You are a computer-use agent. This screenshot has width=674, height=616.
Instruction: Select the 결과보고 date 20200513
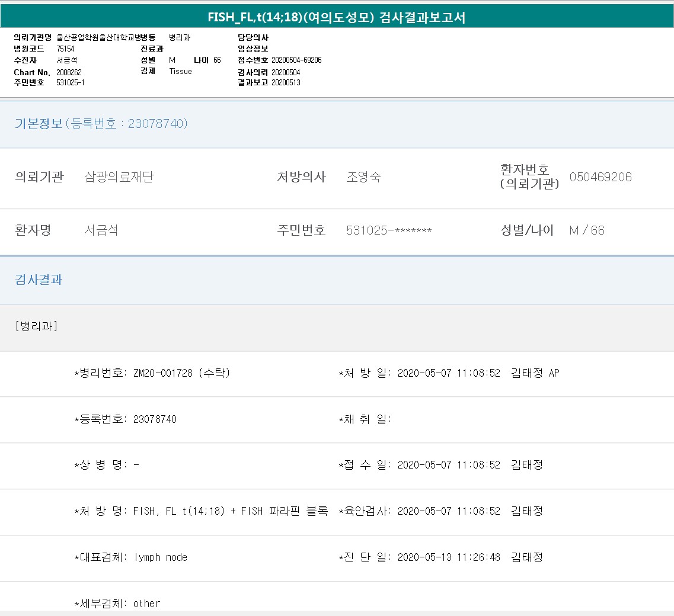click(286, 83)
